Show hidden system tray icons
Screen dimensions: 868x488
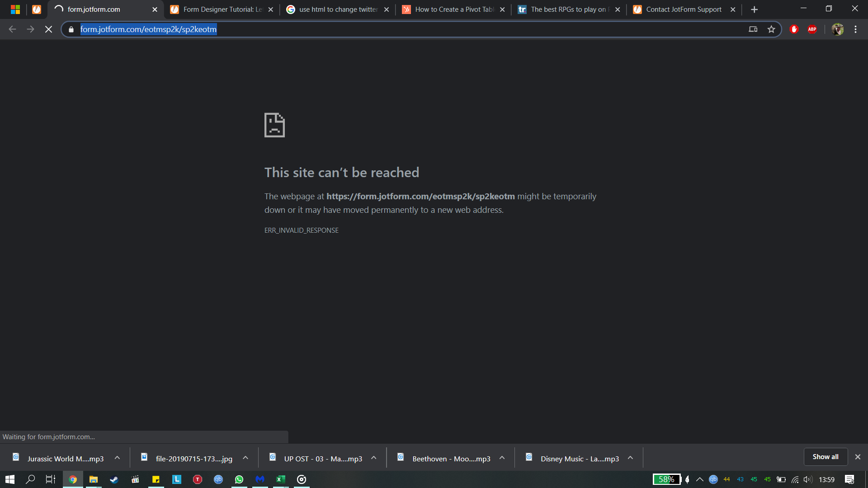(700, 479)
